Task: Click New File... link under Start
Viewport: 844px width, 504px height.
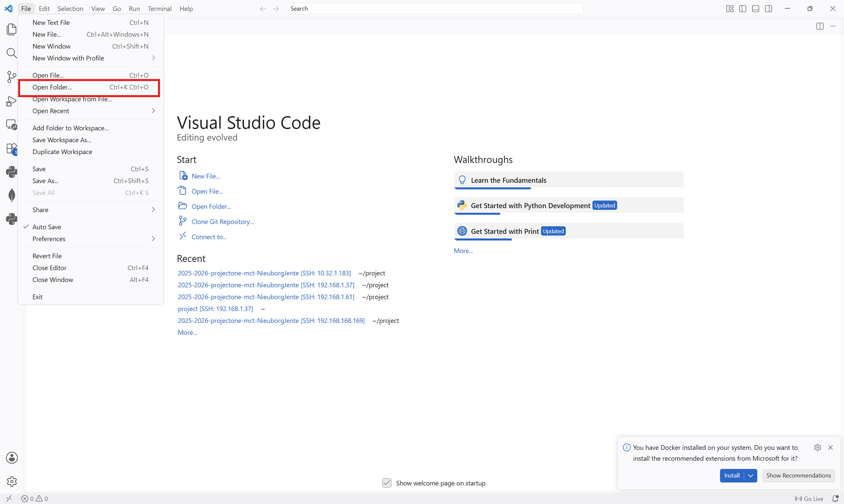Action: [206, 176]
